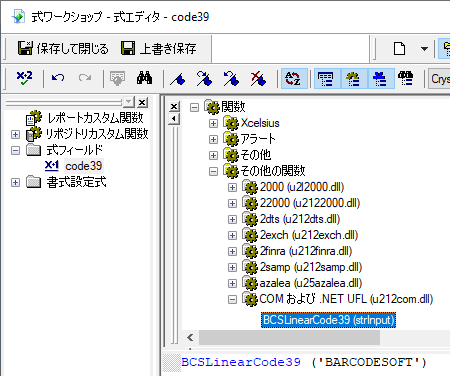
Task: Select レポートカスタム関数 tree node
Action: [95, 118]
